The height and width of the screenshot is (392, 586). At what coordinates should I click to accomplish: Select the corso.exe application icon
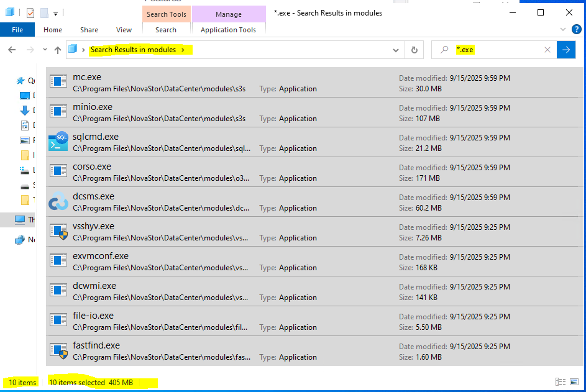[58, 171]
